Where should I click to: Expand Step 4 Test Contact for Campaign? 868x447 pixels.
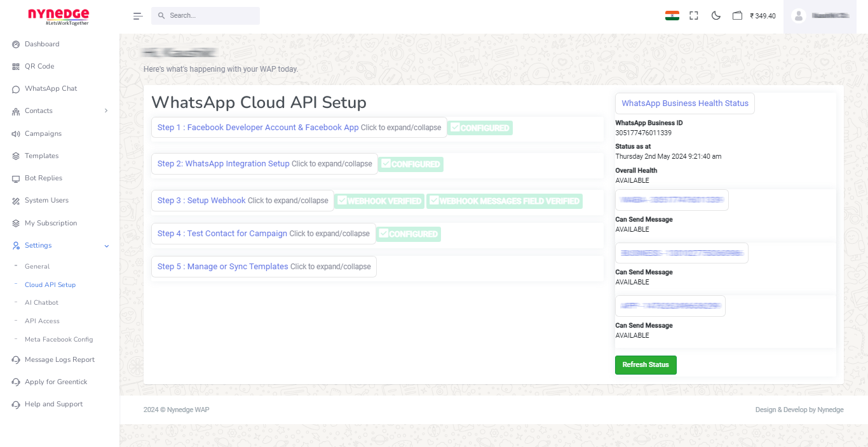264,234
